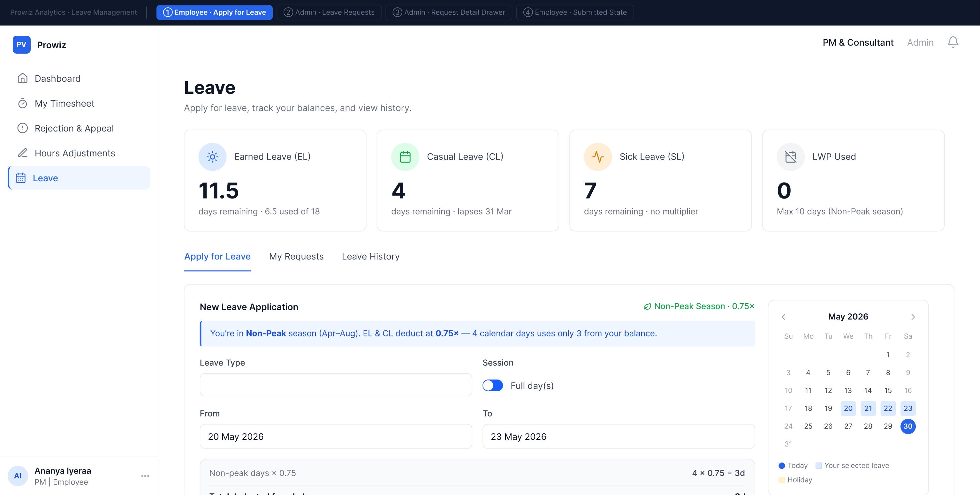Click the Sick Leave 7 days card
Image resolution: width=980 pixels, height=495 pixels.
[x=660, y=181]
